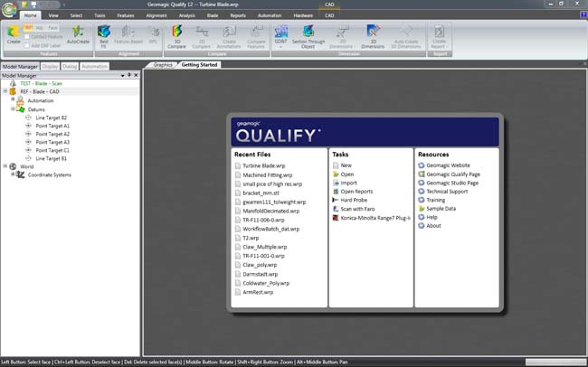Click the World globe icon
Image resolution: width=588 pixels, height=367 pixels.
(14, 166)
